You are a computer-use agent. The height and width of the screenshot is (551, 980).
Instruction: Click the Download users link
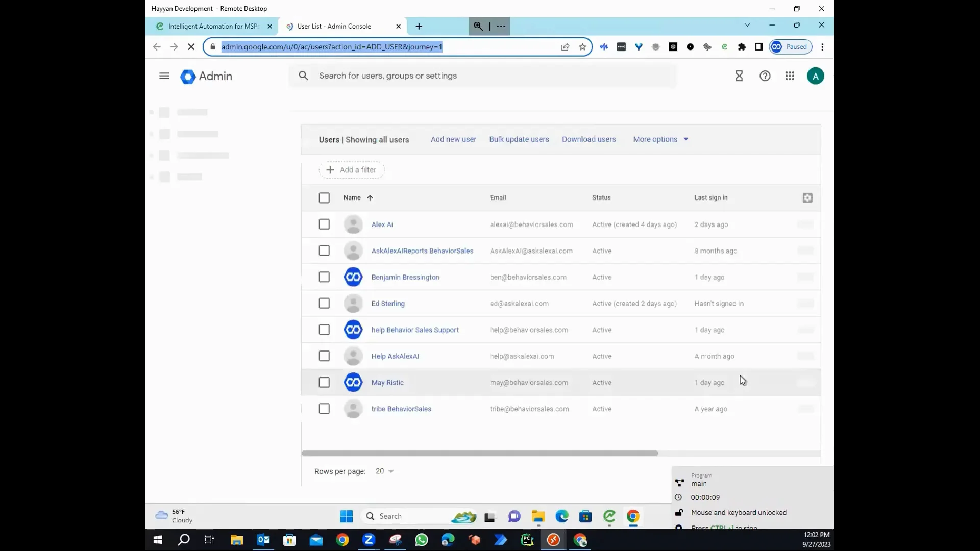click(589, 139)
